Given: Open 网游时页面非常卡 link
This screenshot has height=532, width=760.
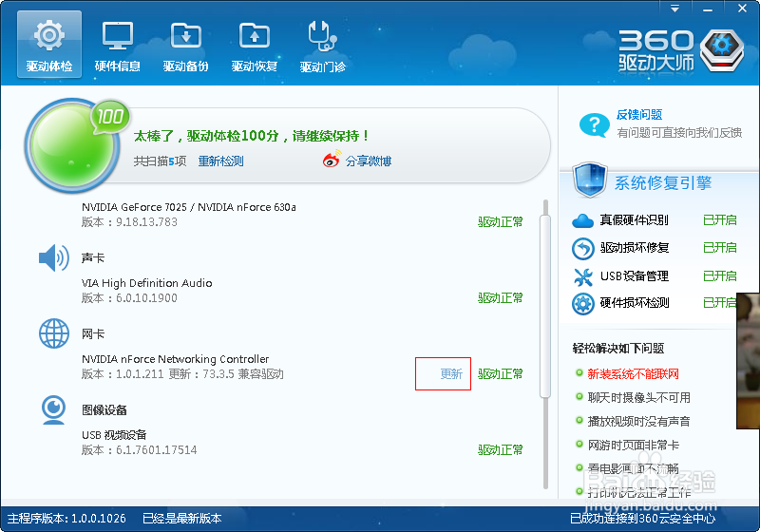Looking at the screenshot, I should pyautogui.click(x=633, y=446).
